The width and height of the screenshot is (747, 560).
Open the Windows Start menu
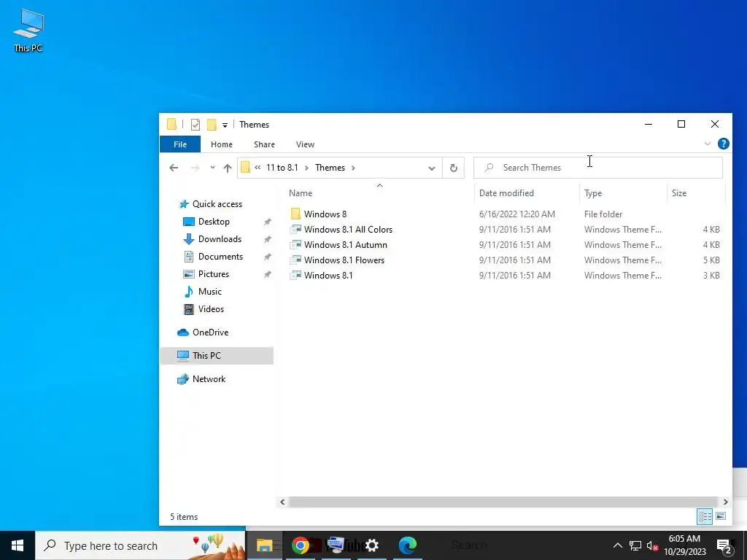pos(18,545)
